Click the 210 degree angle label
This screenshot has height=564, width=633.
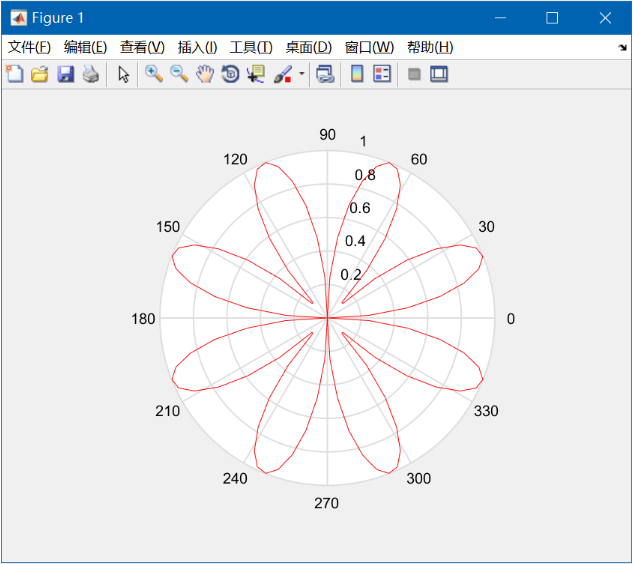168,411
